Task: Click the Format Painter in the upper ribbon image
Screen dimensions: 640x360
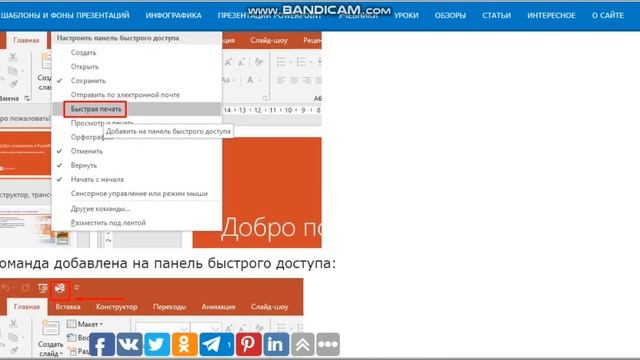Action: click(x=13, y=84)
